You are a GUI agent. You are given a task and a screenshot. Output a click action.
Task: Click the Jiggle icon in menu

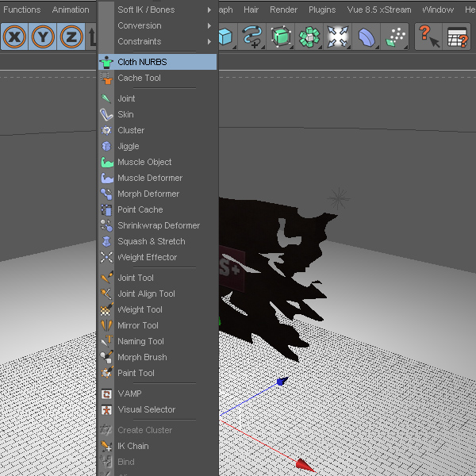coord(106,146)
